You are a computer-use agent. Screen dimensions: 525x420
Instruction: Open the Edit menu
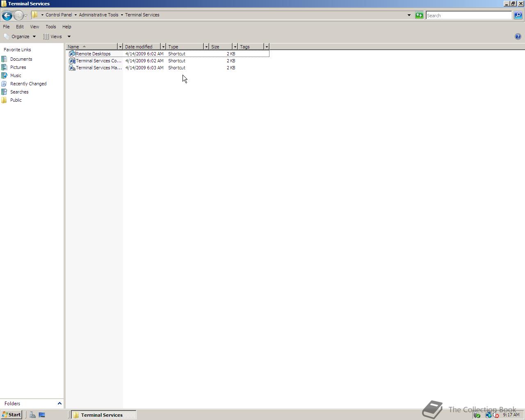click(x=20, y=27)
